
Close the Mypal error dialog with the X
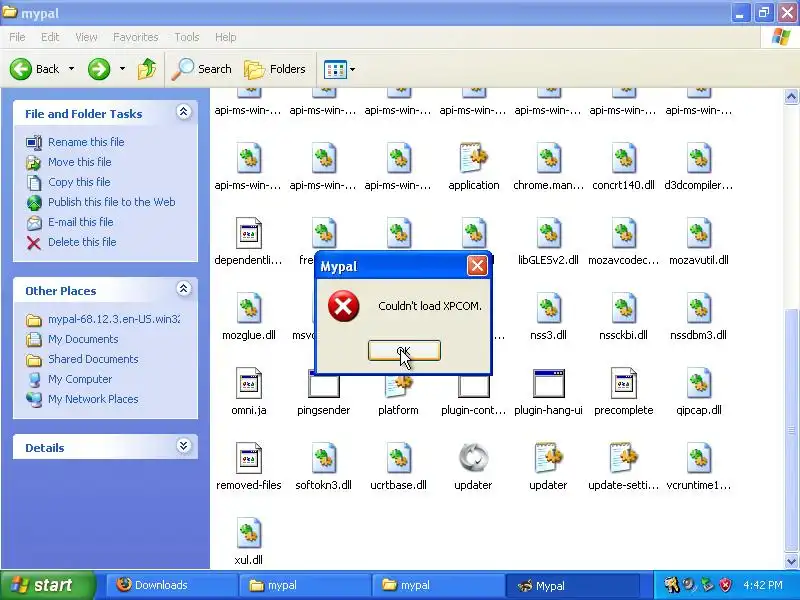pos(477,265)
